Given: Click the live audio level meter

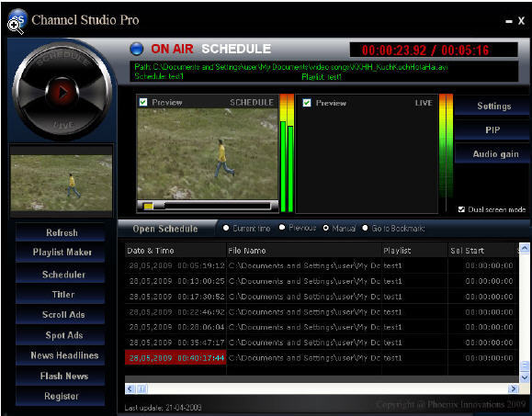Looking at the screenshot, I should click(x=446, y=152).
